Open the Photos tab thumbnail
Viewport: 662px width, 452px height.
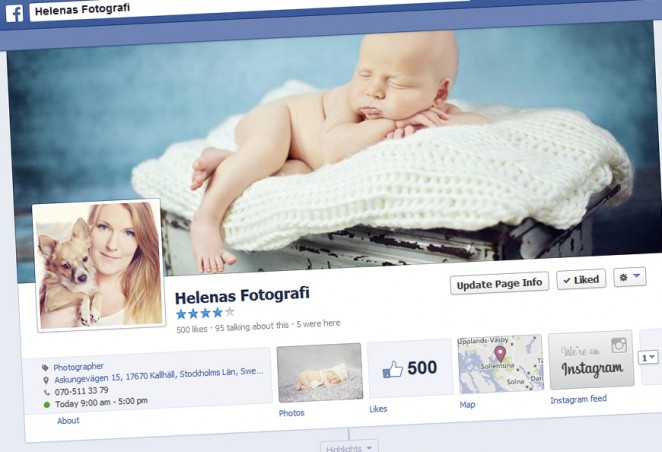pos(320,373)
